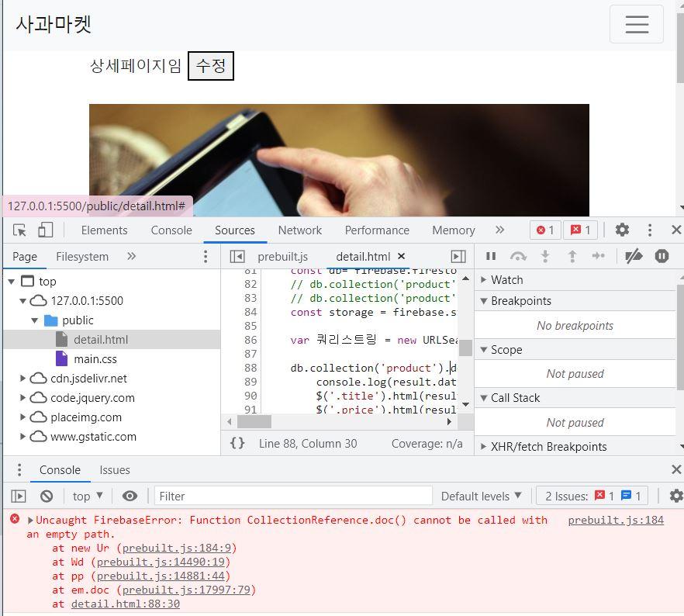Switch to the Console tab in DevTools
Viewport: 684px width, 616px height.
point(171,230)
